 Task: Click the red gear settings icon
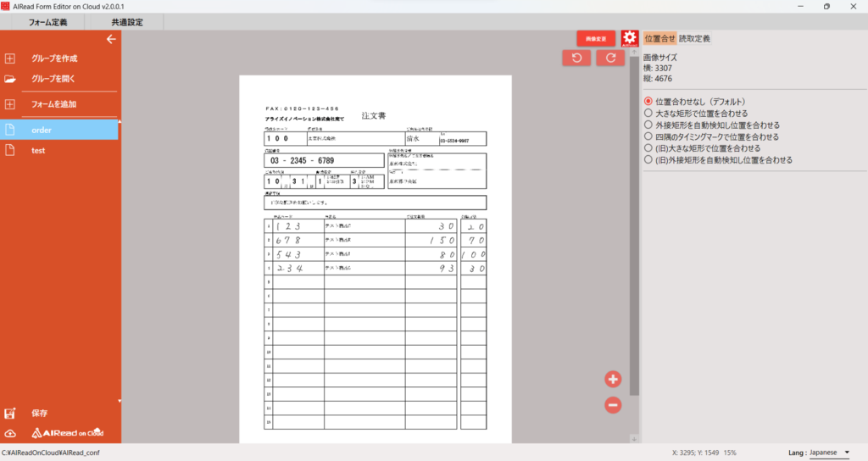tap(629, 38)
